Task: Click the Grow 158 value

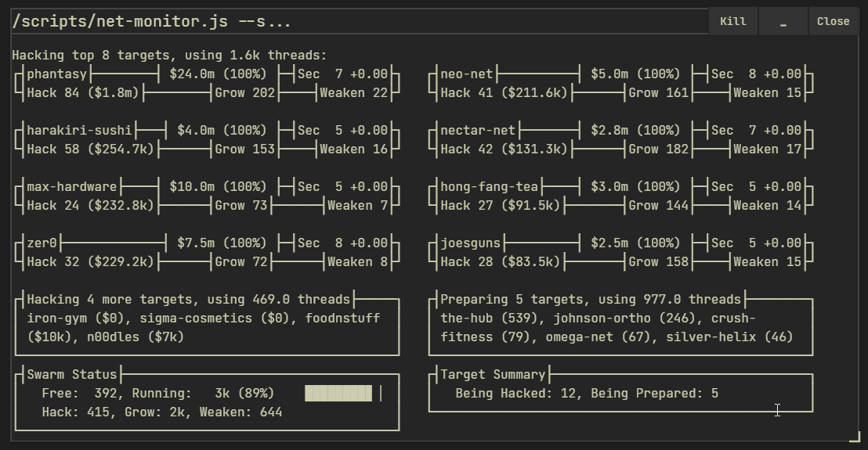Action: point(658,262)
